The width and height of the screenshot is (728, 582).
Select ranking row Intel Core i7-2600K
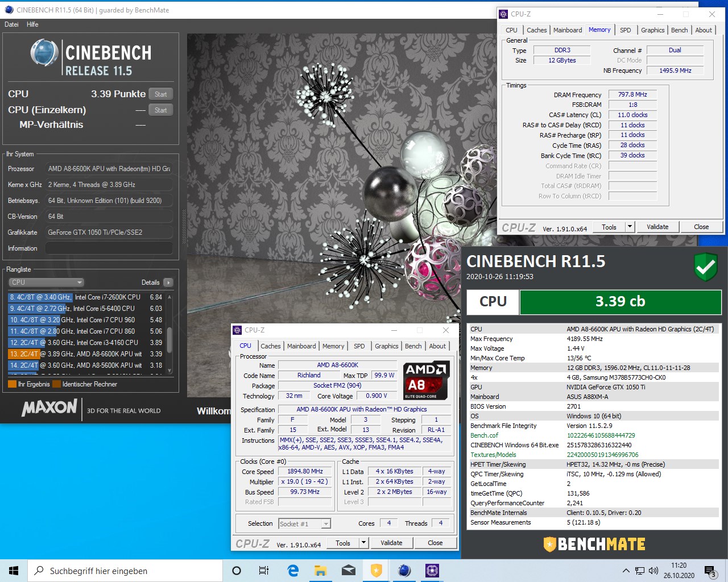pyautogui.click(x=86, y=297)
